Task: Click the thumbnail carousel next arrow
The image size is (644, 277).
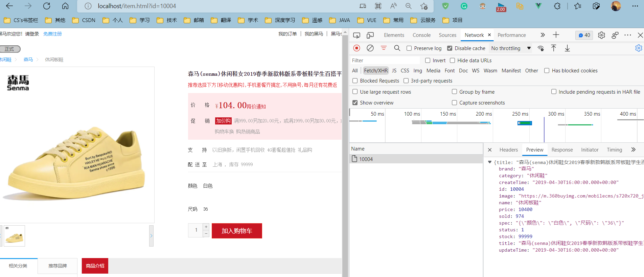Action: [151, 236]
